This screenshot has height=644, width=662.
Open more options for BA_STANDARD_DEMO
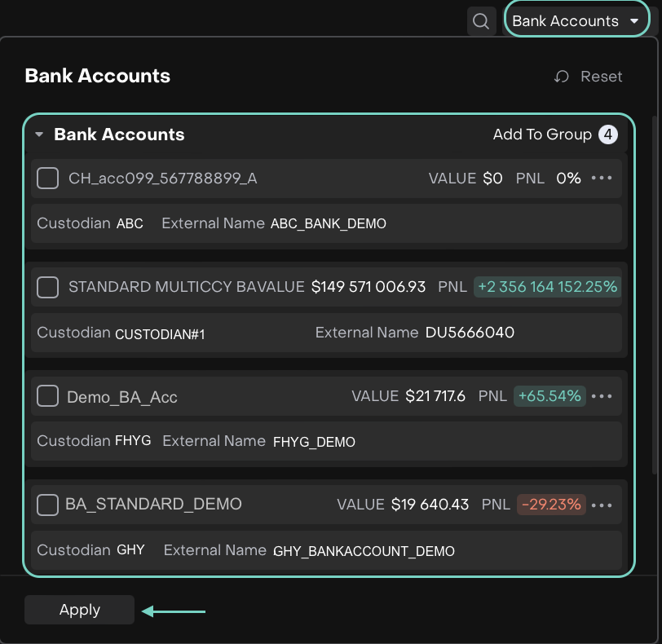(602, 505)
